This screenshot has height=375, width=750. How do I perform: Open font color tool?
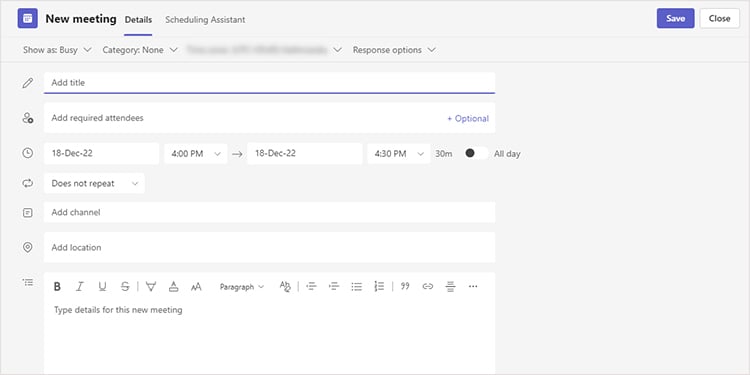coord(174,287)
